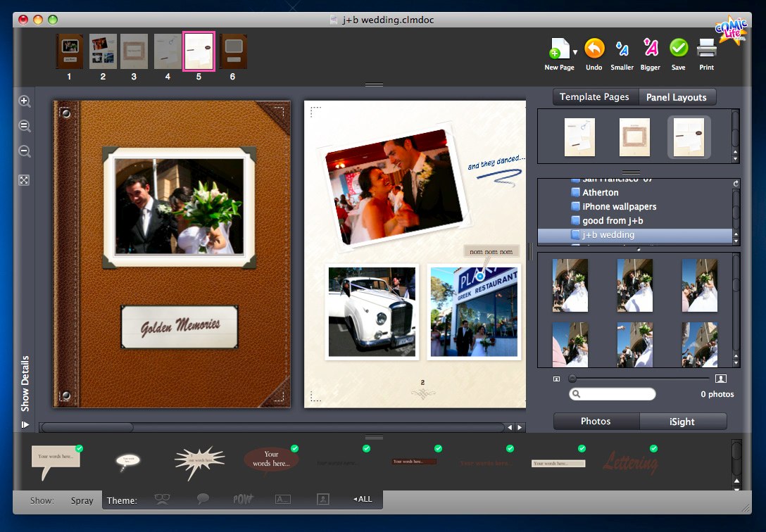The width and height of the screenshot is (766, 532).
Task: Zoom out with the minus magnifier icon
Action: [x=25, y=151]
